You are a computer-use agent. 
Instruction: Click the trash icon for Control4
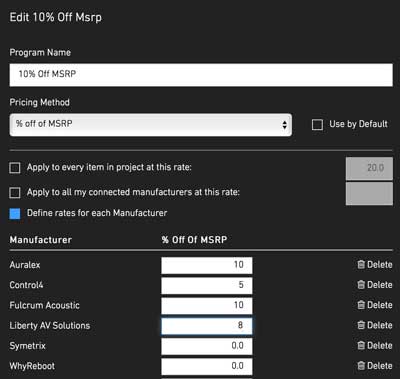361,285
